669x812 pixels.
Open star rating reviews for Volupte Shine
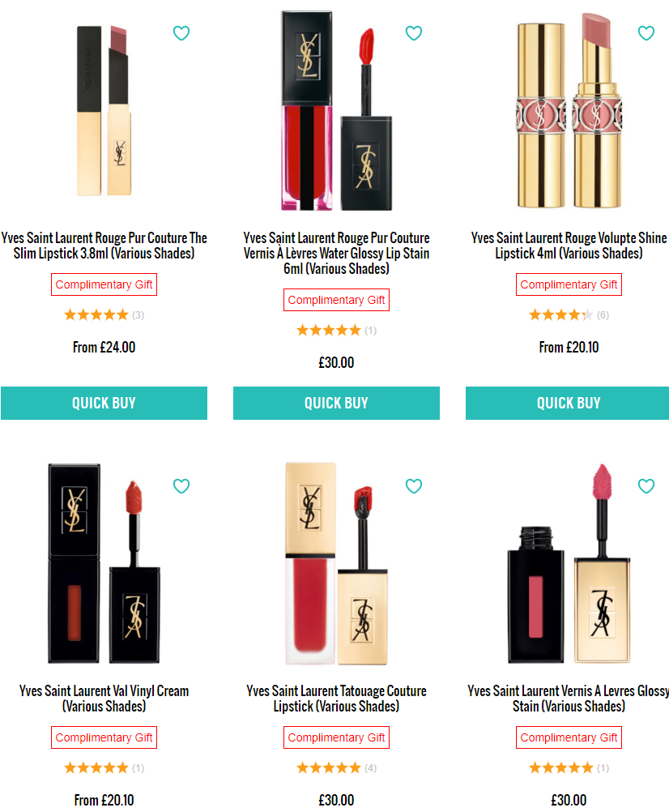pyautogui.click(x=569, y=315)
